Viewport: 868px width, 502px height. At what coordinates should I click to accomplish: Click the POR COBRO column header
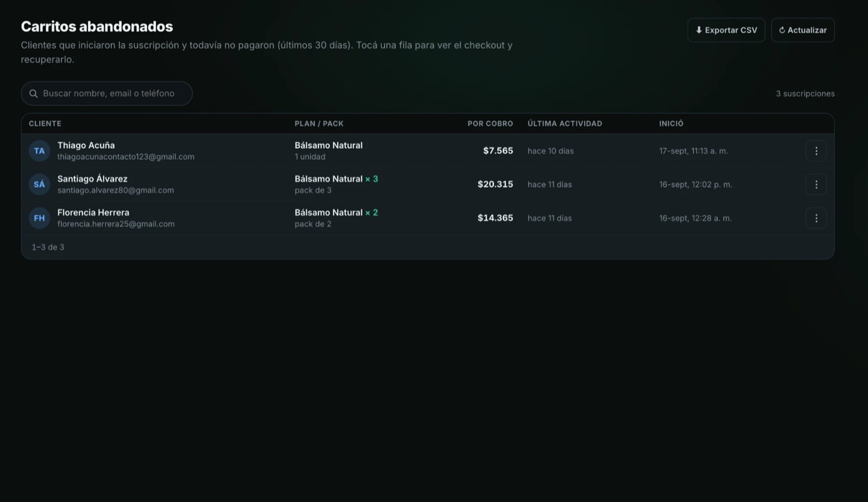(490, 123)
